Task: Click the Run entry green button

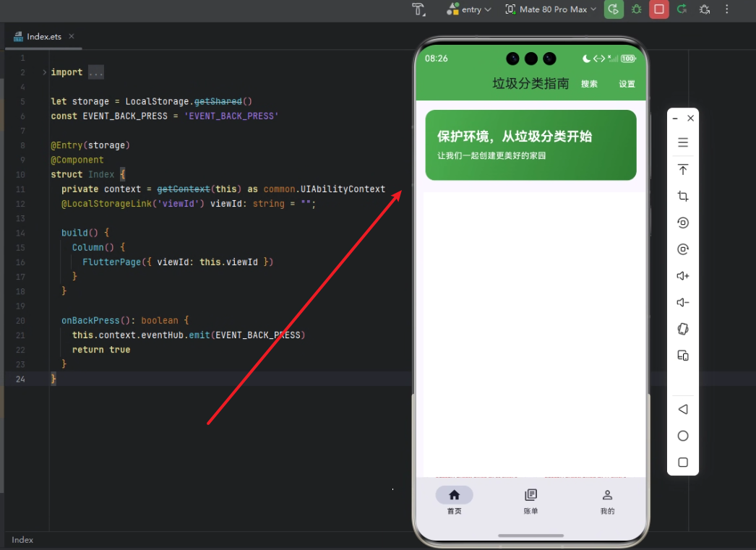Action: click(614, 9)
